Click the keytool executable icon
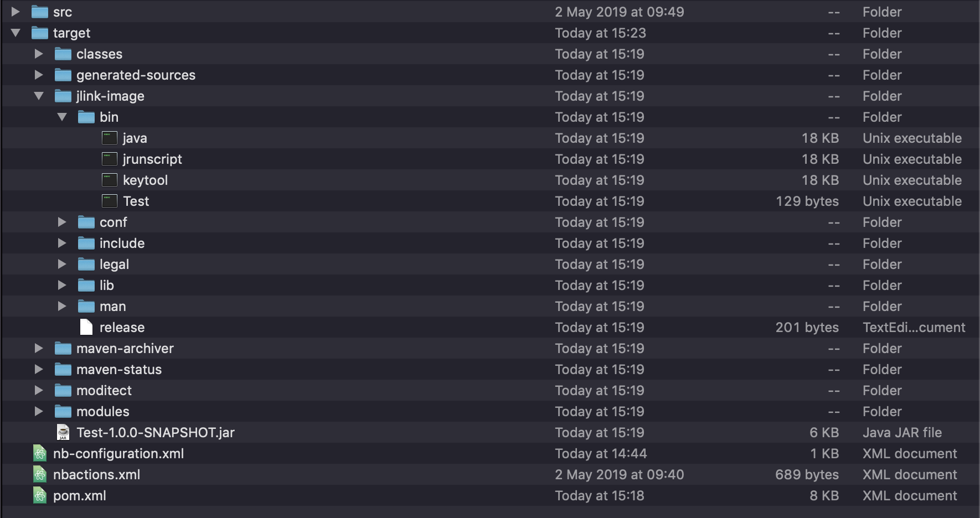This screenshot has width=980, height=518. pyautogui.click(x=110, y=180)
